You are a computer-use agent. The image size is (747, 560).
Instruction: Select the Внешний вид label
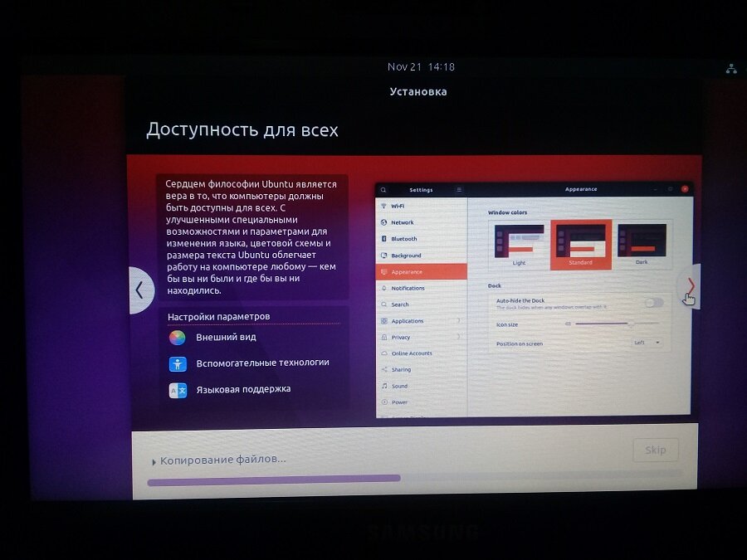[226, 337]
